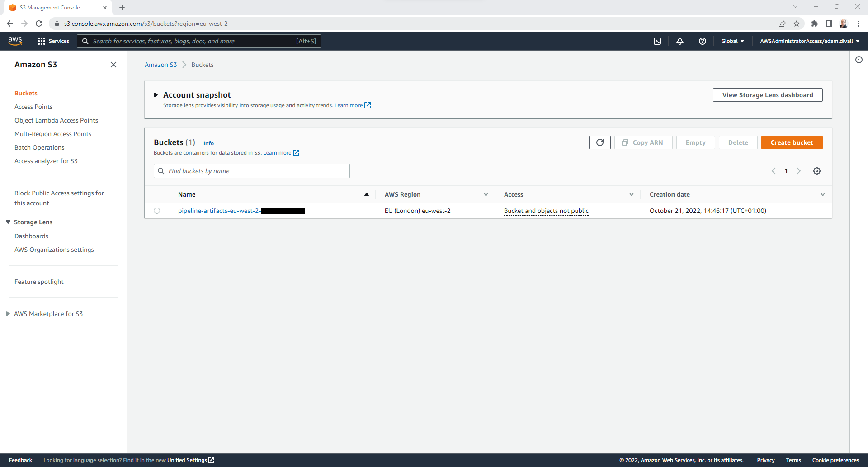Click the browser back arrow
Viewport: 868px width, 467px height.
point(10,24)
